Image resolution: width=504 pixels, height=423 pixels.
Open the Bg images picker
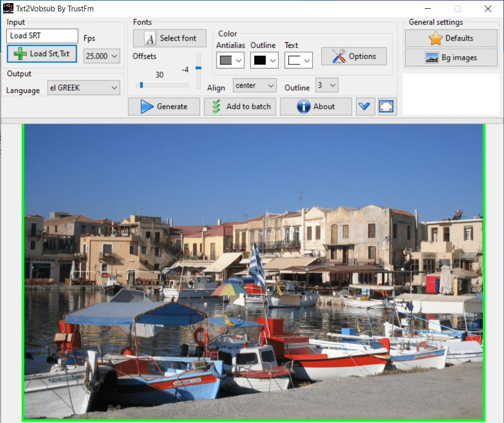(x=450, y=58)
